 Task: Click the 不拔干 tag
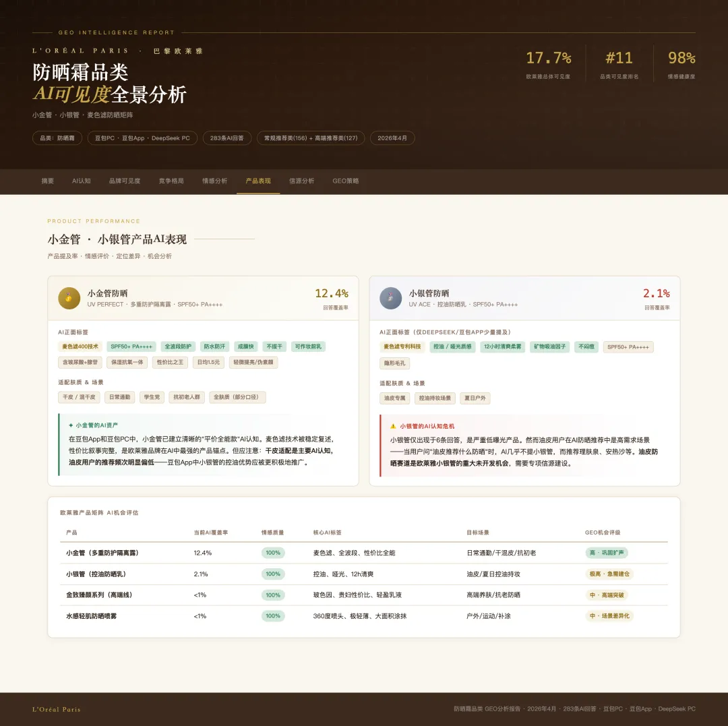point(274,346)
